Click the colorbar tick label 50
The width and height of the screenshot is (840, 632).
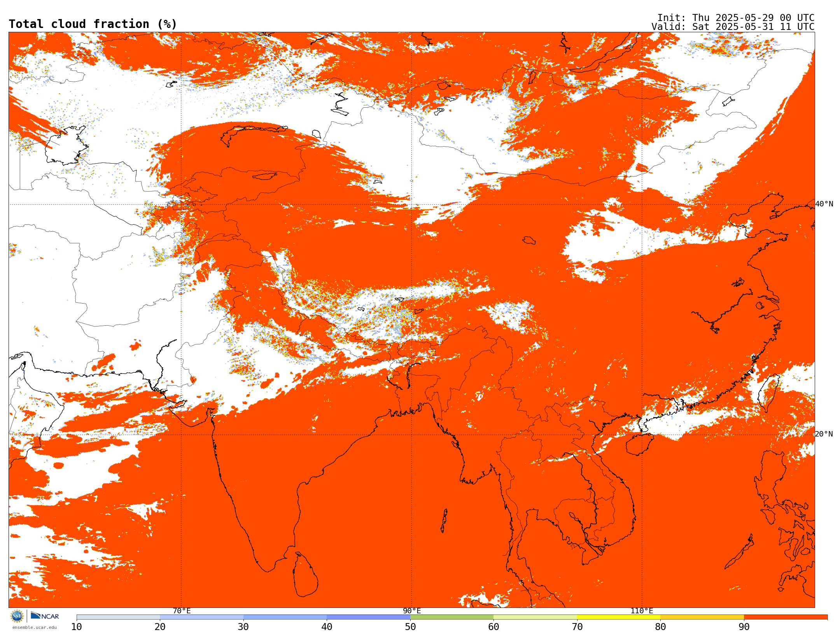pyautogui.click(x=410, y=627)
